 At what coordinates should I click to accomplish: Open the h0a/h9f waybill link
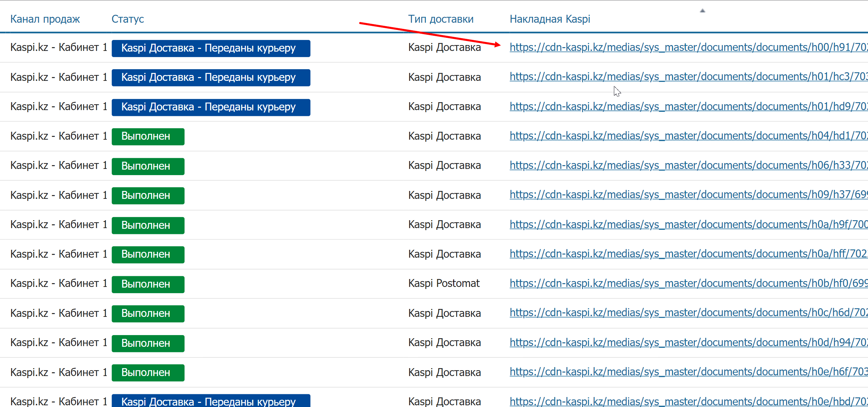[688, 224]
